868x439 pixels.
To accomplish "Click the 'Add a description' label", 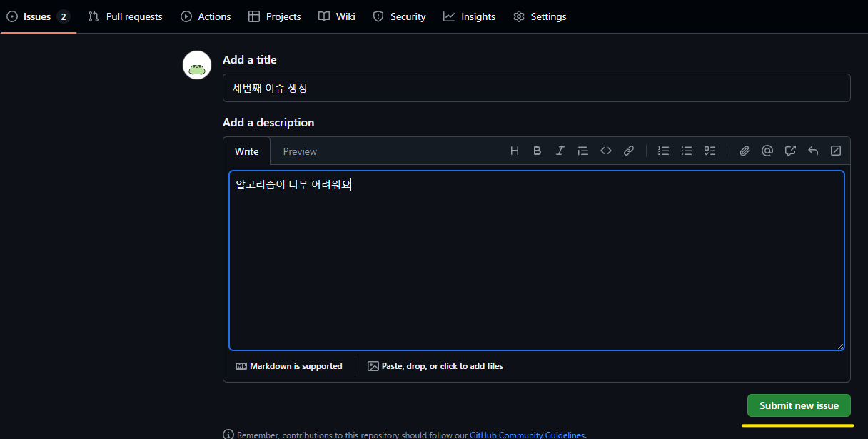I will click(268, 123).
